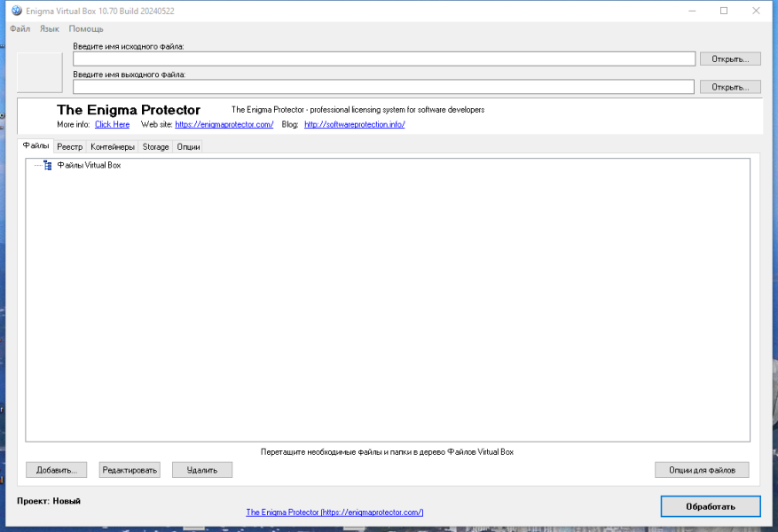The height and width of the screenshot is (532, 778).
Task: Select the Файлы Virtual Box tree root
Action: coord(89,165)
